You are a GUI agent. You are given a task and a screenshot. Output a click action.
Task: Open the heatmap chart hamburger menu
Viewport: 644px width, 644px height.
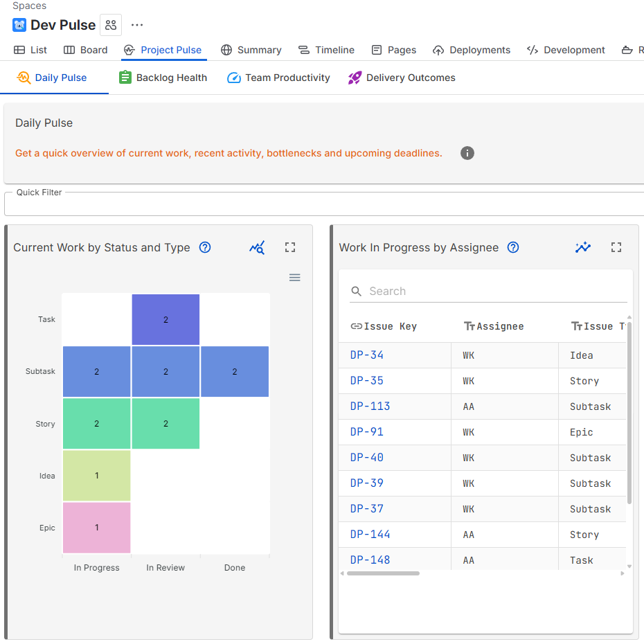295,278
